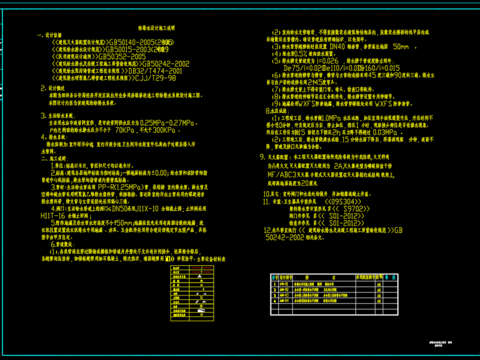Click the GB50352-2005 standard code text
This screenshot has width=480, height=360.
[122, 57]
